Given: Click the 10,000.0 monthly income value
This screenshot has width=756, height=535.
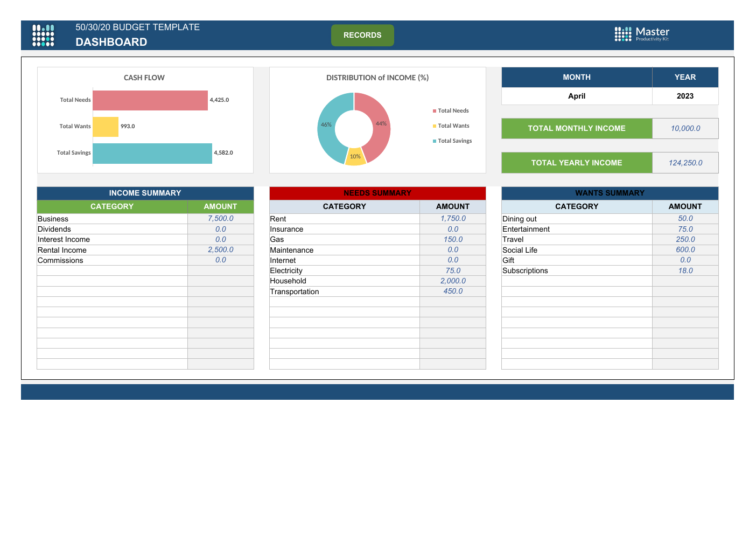Looking at the screenshot, I should (685, 128).
